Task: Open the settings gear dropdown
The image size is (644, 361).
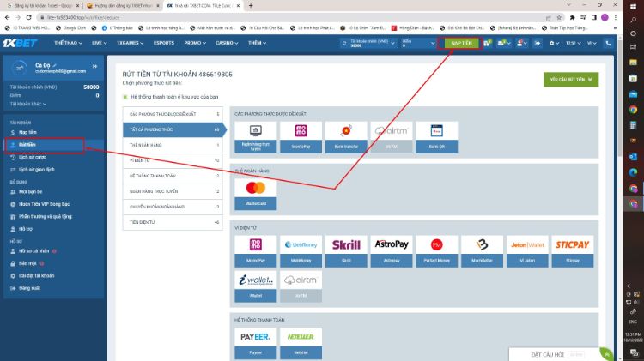Action: (x=554, y=43)
